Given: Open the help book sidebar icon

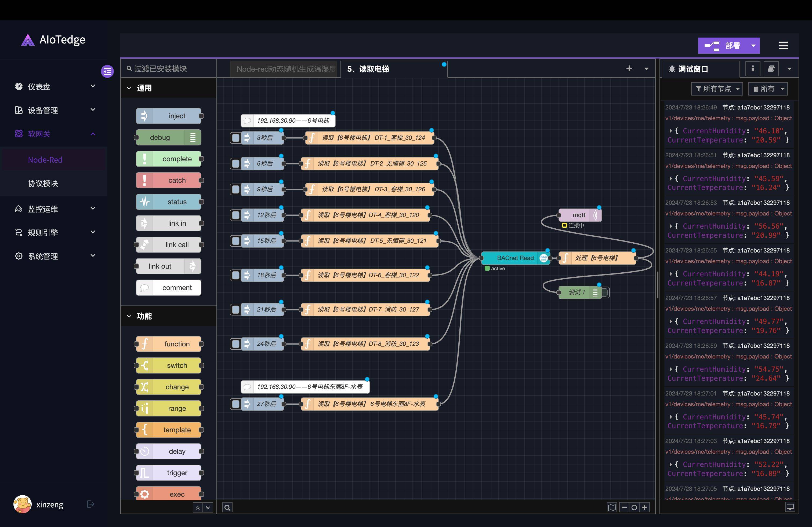Looking at the screenshot, I should coord(771,69).
